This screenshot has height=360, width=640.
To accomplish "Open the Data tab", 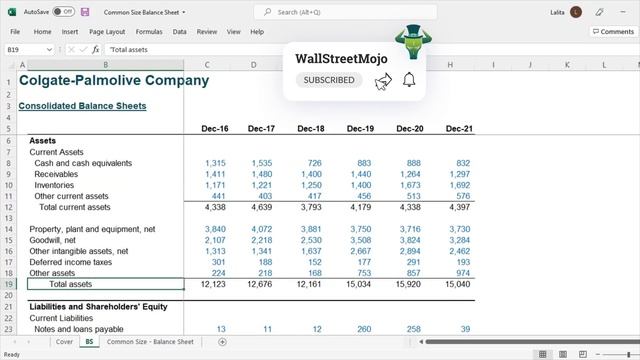I will 179,31.
